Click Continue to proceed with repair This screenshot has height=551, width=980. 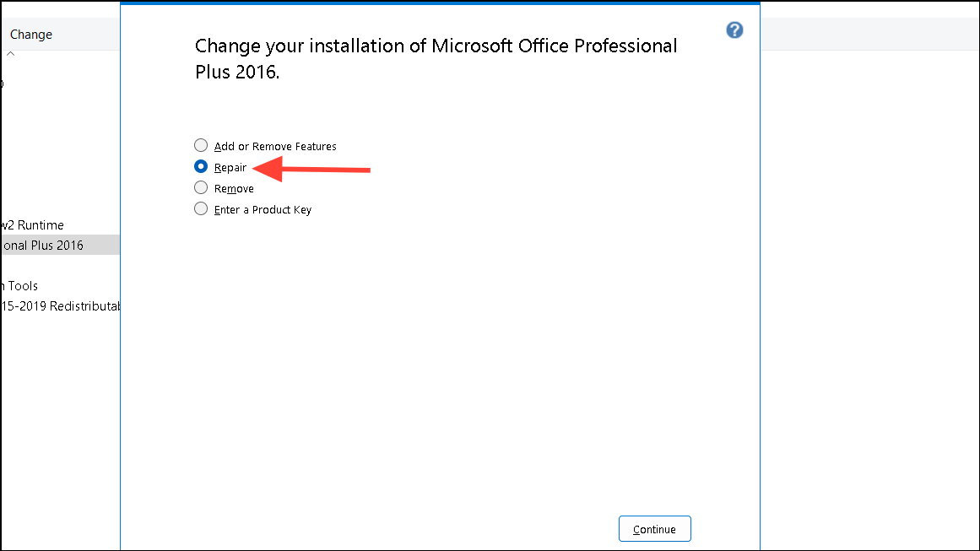pyautogui.click(x=654, y=528)
